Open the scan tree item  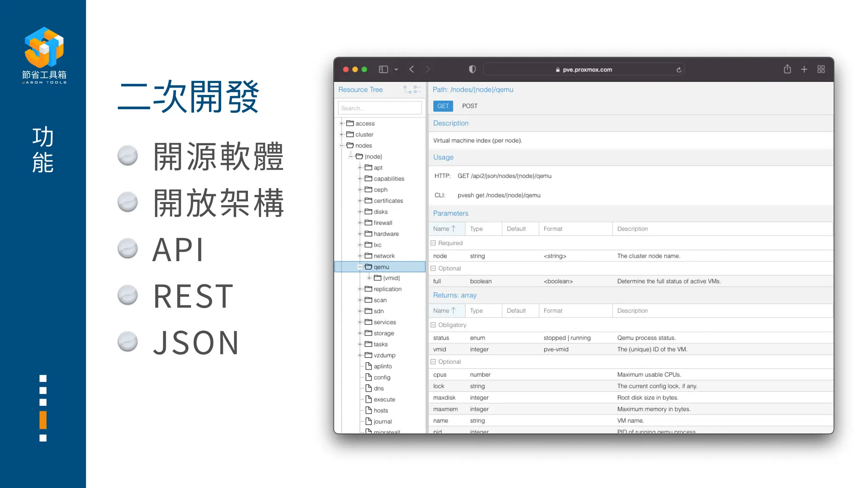[x=380, y=300]
